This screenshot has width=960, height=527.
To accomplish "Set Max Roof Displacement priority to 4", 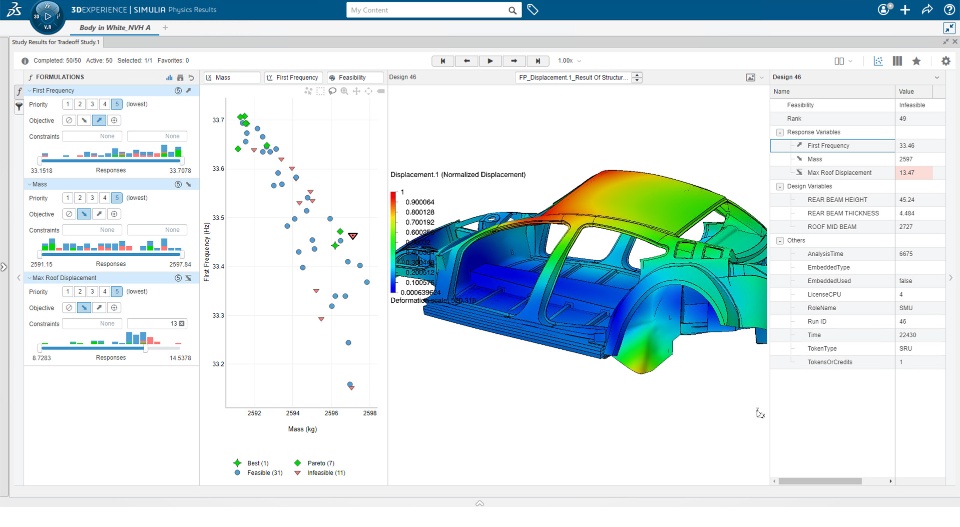I will 105,292.
